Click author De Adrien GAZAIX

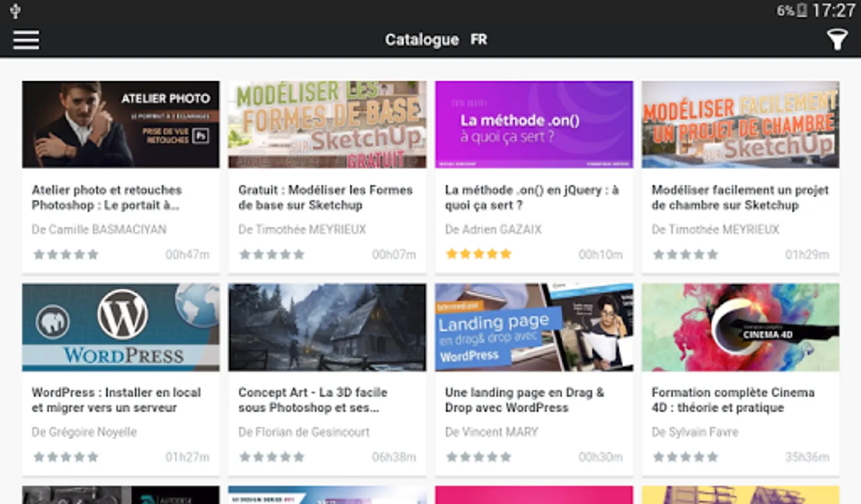[493, 230]
